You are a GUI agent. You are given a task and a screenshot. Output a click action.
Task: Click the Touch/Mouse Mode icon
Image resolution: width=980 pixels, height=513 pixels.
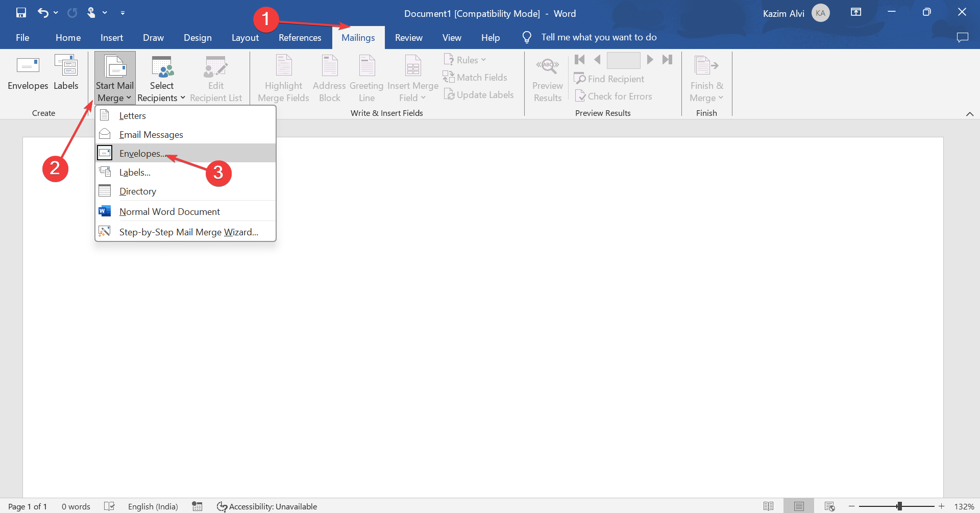[91, 13]
